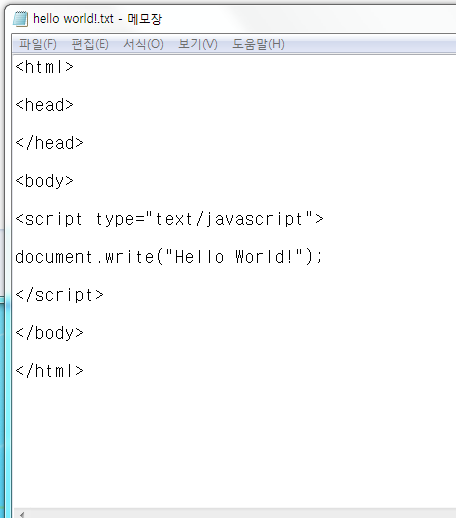The image size is (456, 518).
Task: Click the closing </body> tag line
Action: click(49, 333)
